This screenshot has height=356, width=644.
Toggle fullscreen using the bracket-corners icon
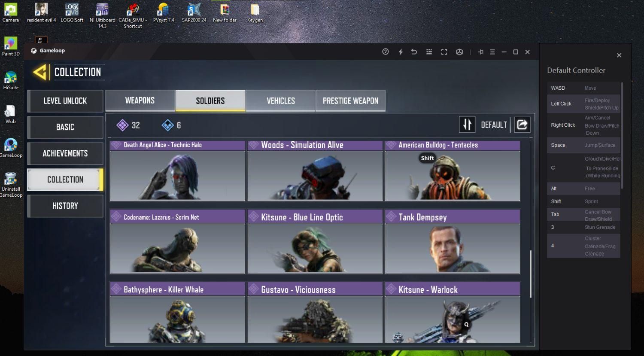(x=444, y=52)
